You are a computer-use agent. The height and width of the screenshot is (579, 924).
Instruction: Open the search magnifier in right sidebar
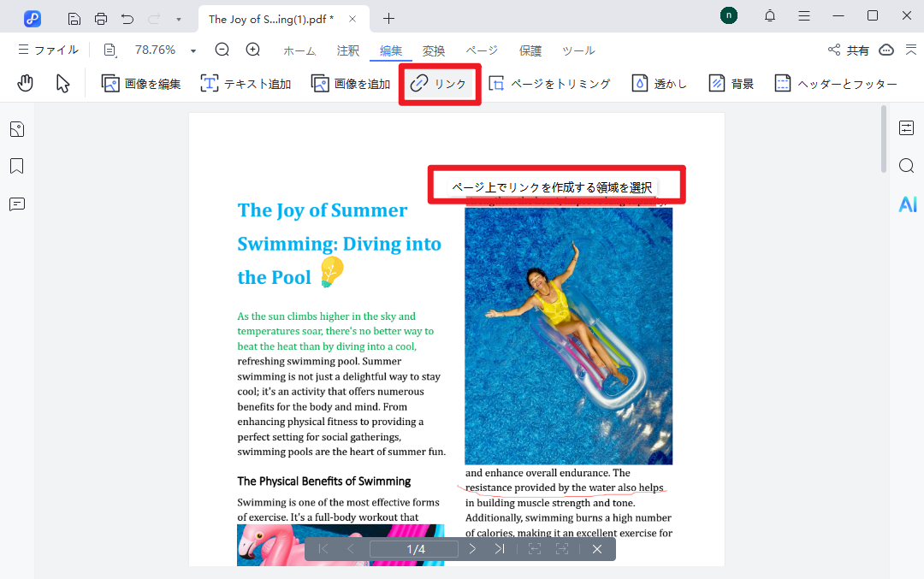907,166
